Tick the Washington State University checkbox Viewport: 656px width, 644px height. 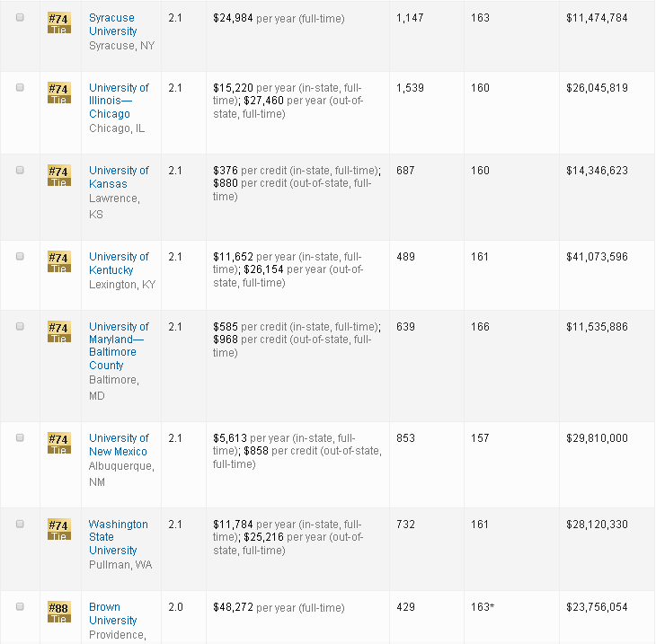tap(21, 524)
